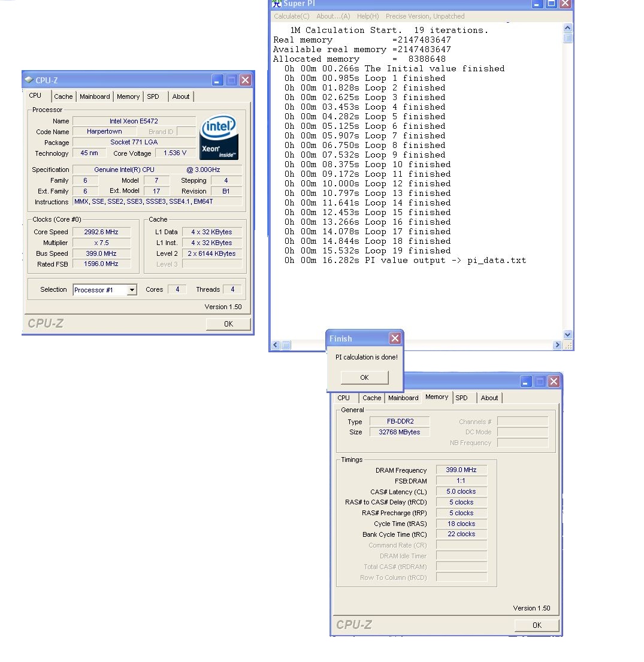The width and height of the screenshot is (644, 662).
Task: Minimize the Super PI window
Action: click(537, 4)
